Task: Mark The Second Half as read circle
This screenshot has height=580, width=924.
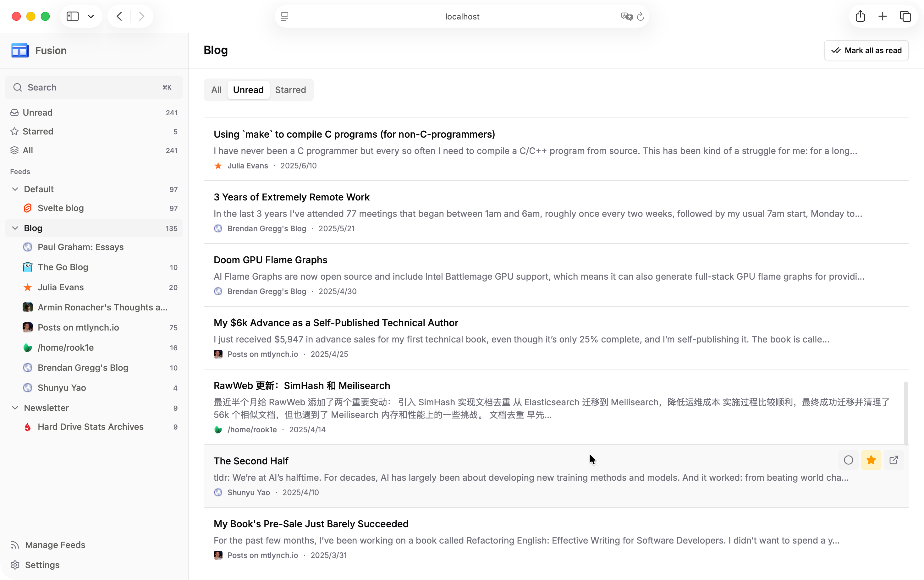Action: (848, 460)
